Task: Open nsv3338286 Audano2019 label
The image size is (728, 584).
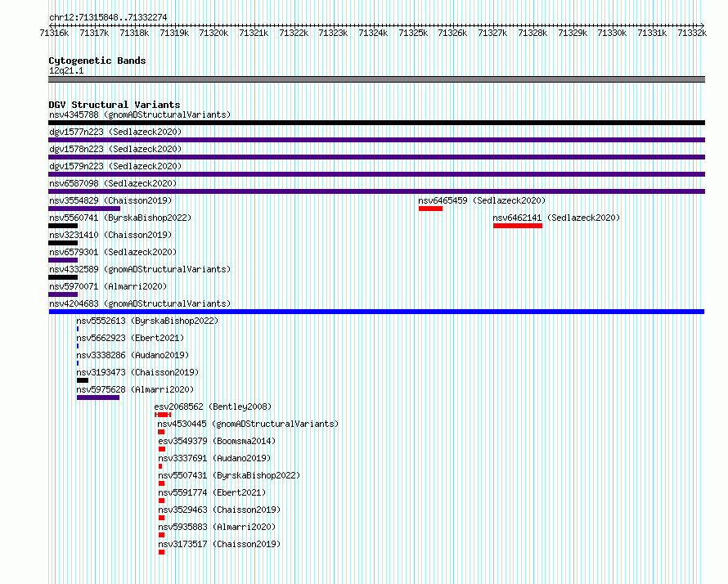Action: click(x=133, y=355)
